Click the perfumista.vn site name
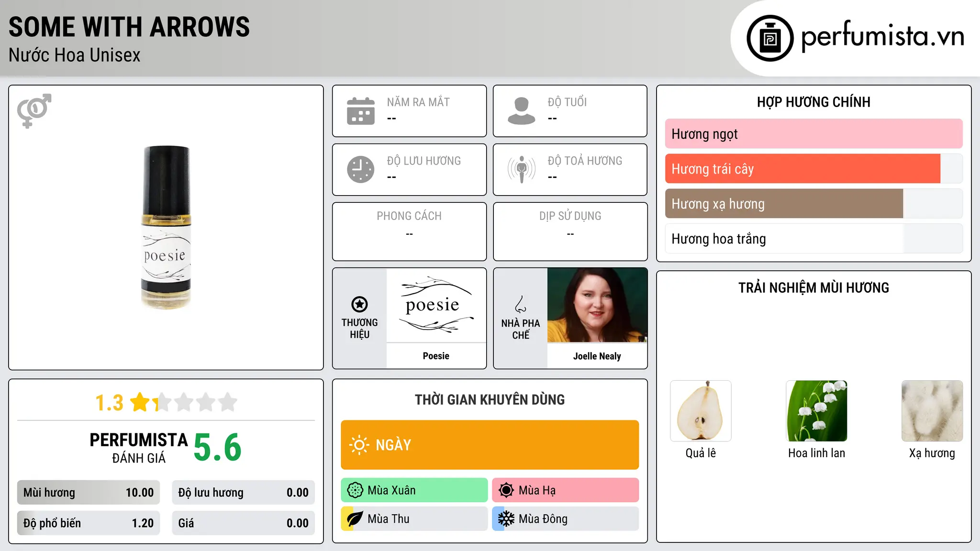The image size is (980, 551). (882, 36)
